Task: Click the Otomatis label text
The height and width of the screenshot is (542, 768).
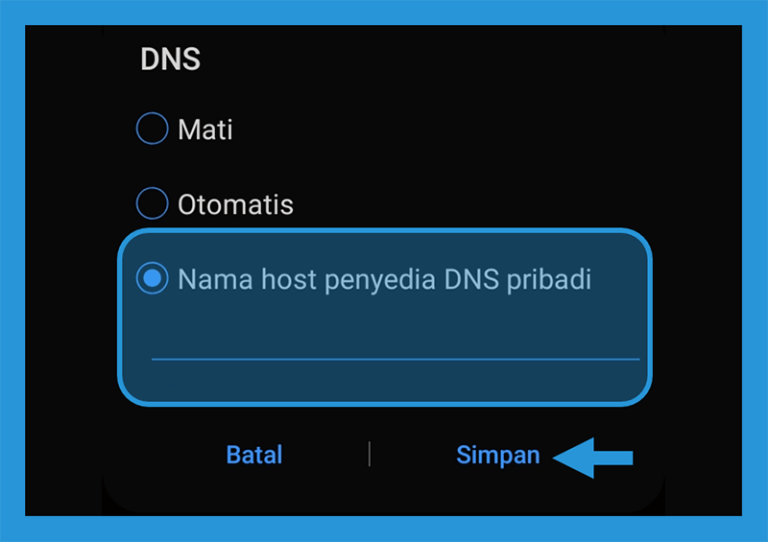Action: [x=236, y=204]
